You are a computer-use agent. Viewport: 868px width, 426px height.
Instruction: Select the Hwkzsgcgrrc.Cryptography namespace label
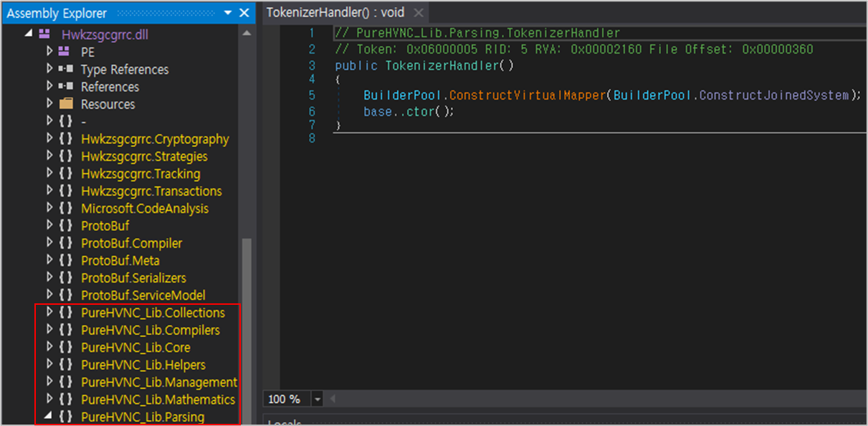(x=155, y=139)
